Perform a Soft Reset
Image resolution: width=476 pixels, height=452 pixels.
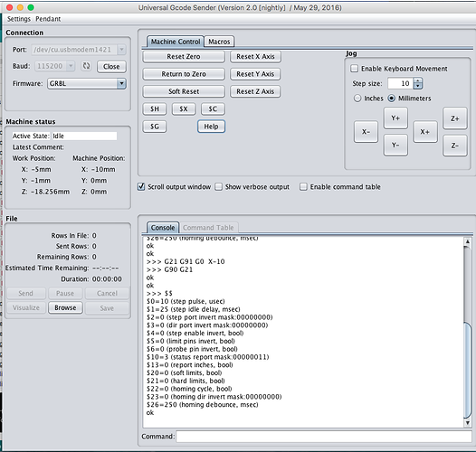pyautogui.click(x=184, y=91)
